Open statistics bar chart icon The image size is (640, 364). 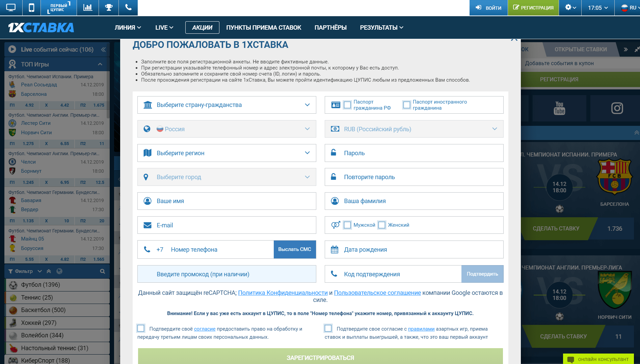click(x=88, y=7)
